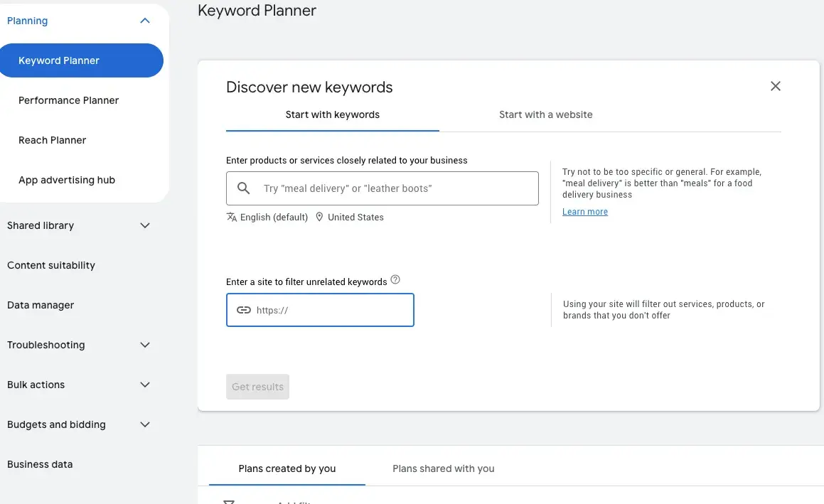Click the link icon in URL field

[x=243, y=310]
